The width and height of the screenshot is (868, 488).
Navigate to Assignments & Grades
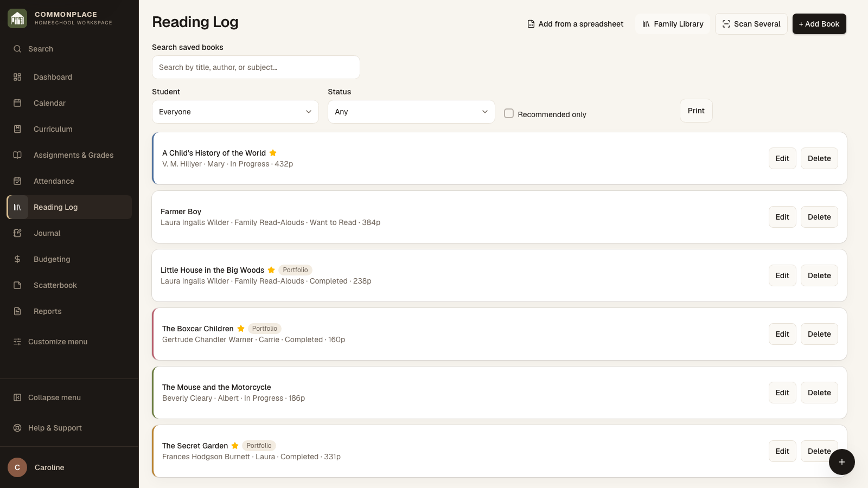pyautogui.click(x=69, y=155)
